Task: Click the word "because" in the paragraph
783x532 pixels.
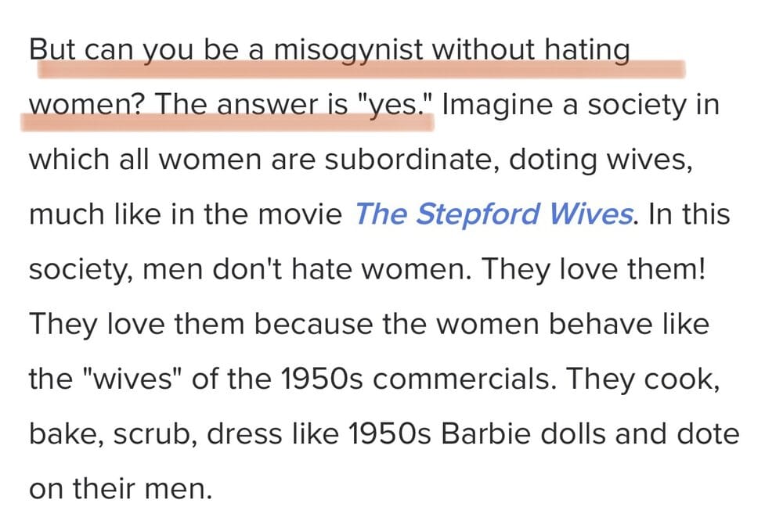Action: click(313, 325)
